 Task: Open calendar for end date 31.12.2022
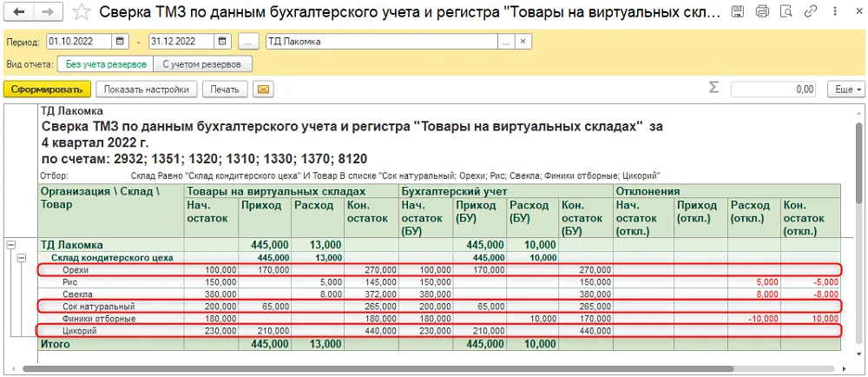coord(221,42)
